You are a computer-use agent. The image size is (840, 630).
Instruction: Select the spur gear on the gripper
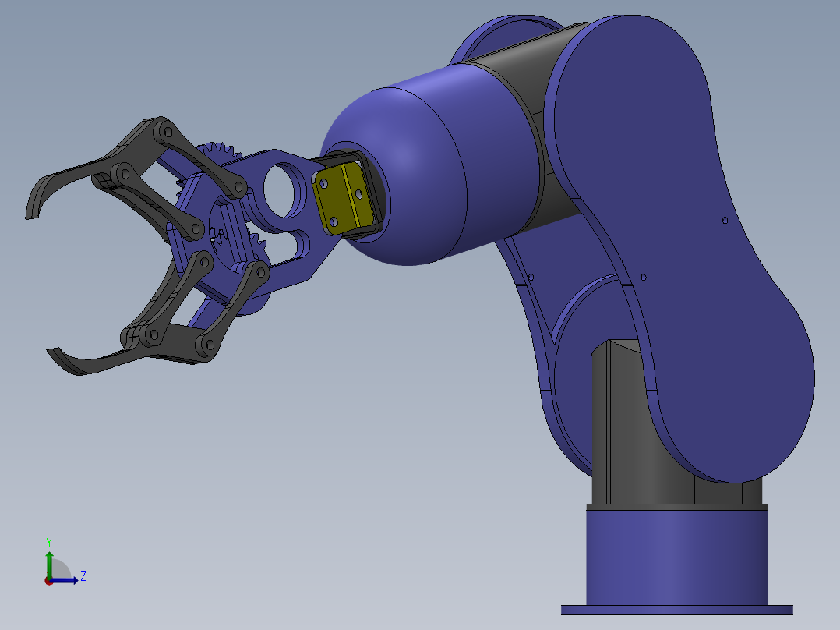217,150
